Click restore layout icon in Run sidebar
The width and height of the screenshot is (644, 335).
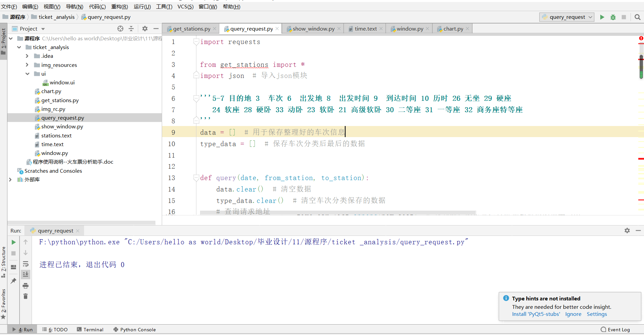[13, 267]
